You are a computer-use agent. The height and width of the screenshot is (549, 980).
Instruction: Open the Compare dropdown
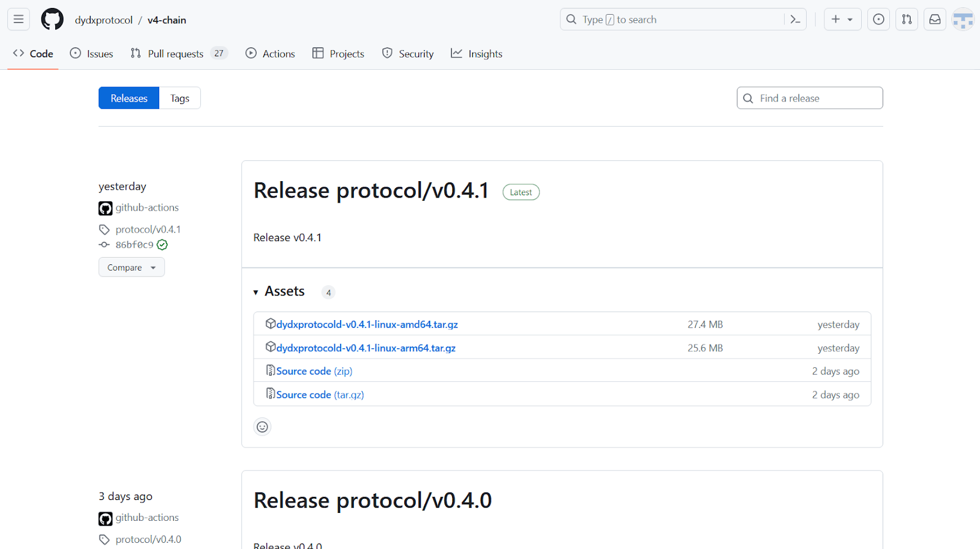click(132, 267)
